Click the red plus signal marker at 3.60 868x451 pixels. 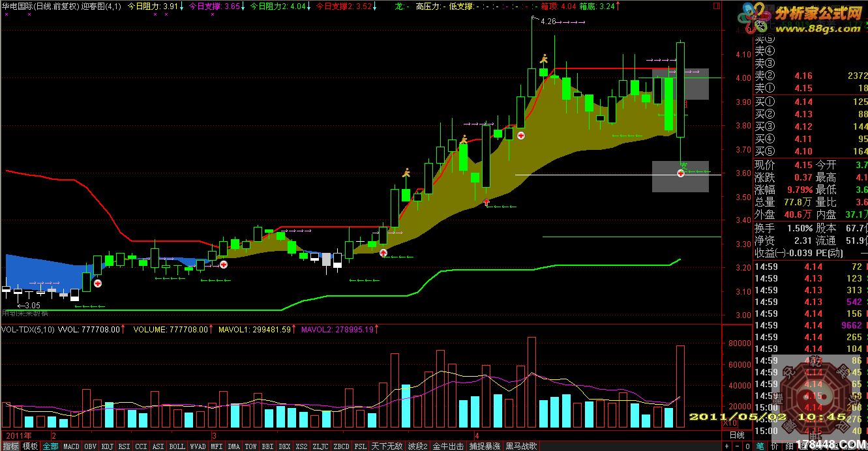click(680, 173)
